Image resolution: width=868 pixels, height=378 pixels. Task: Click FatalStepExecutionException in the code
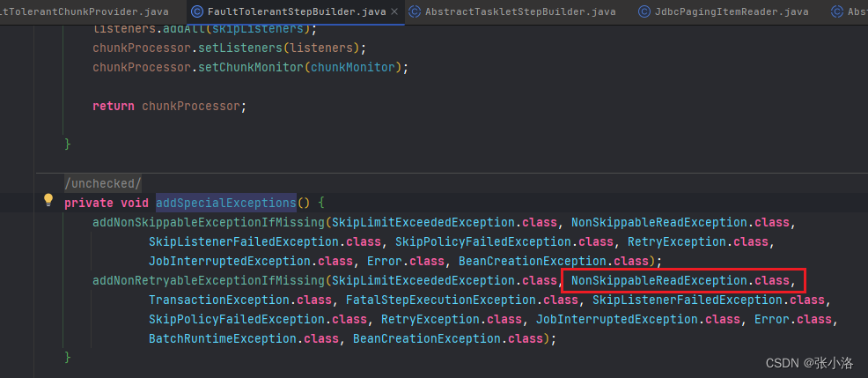coord(441,300)
